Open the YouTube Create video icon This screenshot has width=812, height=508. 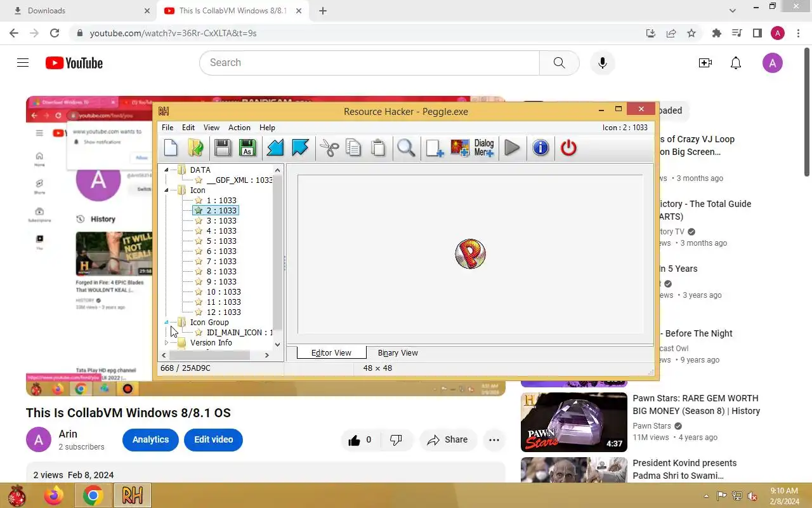705,63
